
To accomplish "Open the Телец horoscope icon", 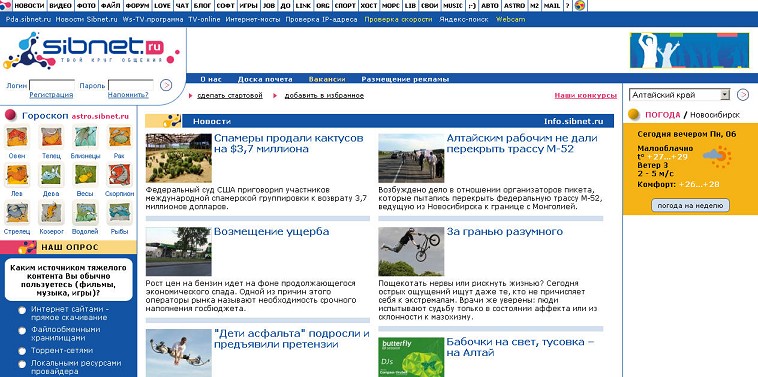I will coord(51,137).
